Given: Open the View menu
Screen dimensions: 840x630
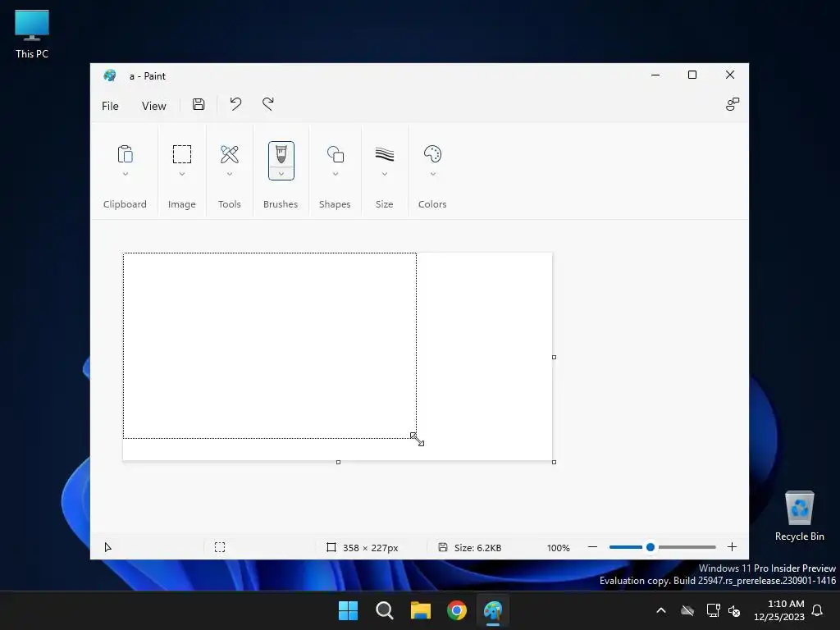Looking at the screenshot, I should 153,106.
